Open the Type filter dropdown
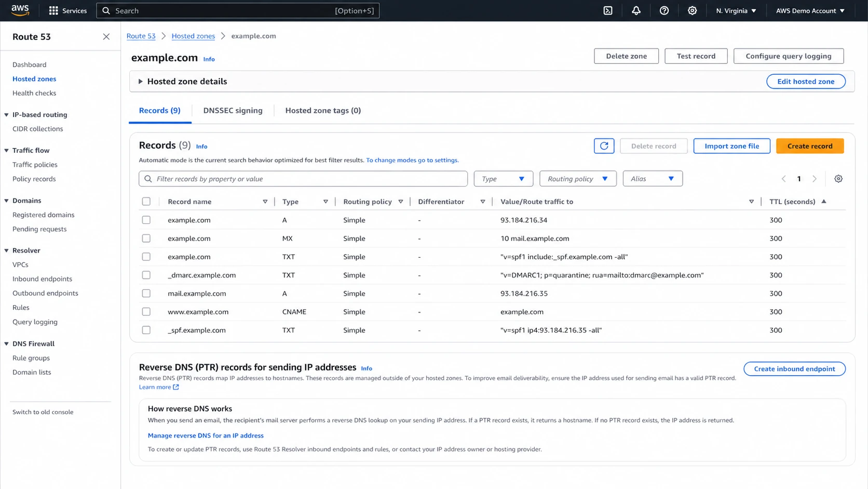 coord(503,179)
